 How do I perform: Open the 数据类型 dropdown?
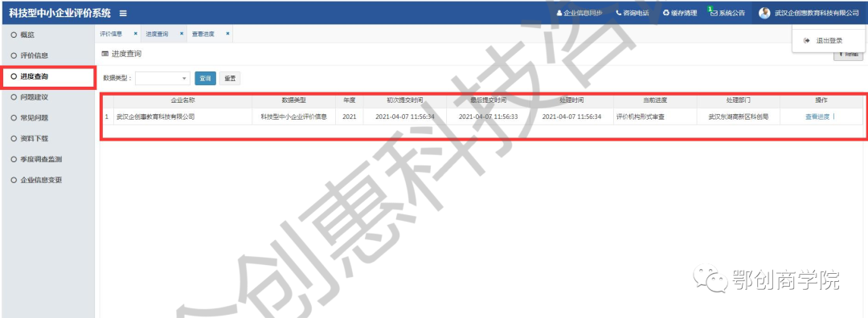[162, 79]
